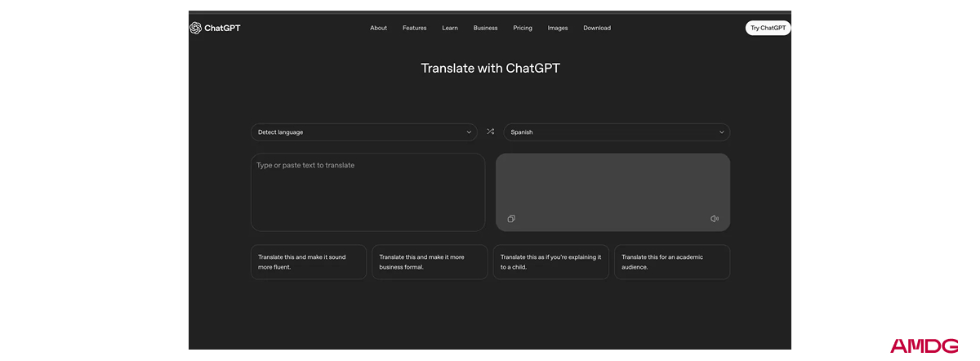Copy the translated text
This screenshot has width=980, height=361.
(x=511, y=219)
